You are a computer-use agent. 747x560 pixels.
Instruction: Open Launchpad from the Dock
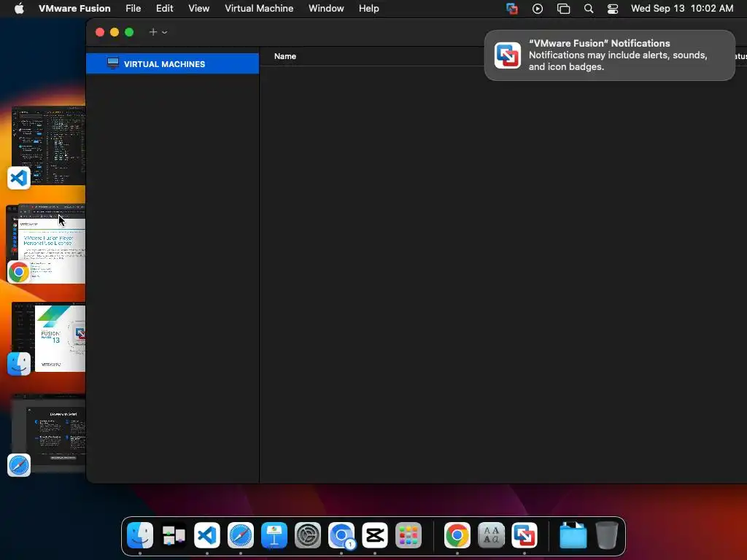coord(409,535)
